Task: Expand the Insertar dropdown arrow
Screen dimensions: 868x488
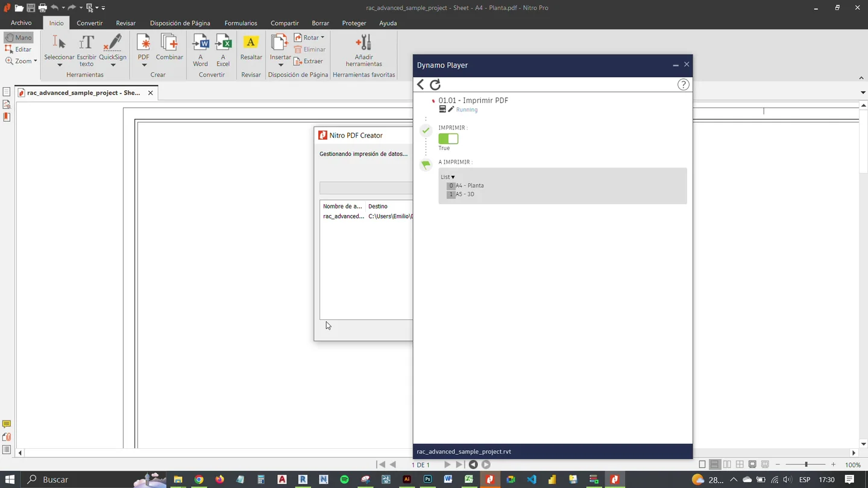Action: (280, 65)
